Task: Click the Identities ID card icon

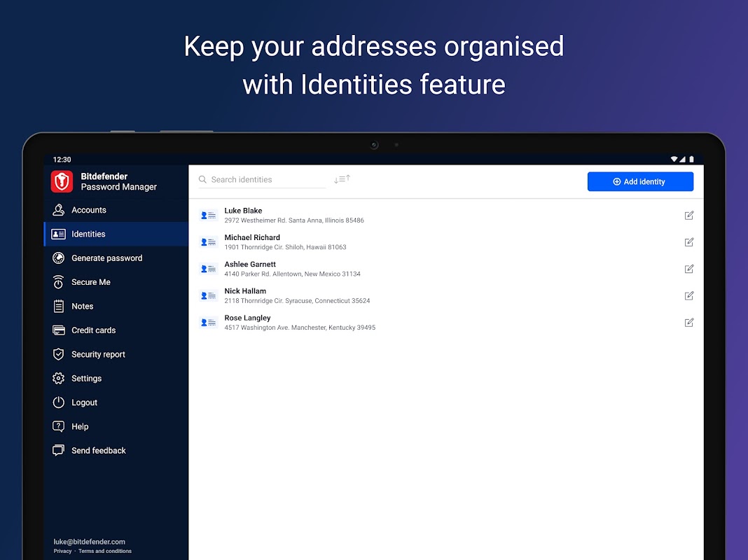Action: click(58, 234)
